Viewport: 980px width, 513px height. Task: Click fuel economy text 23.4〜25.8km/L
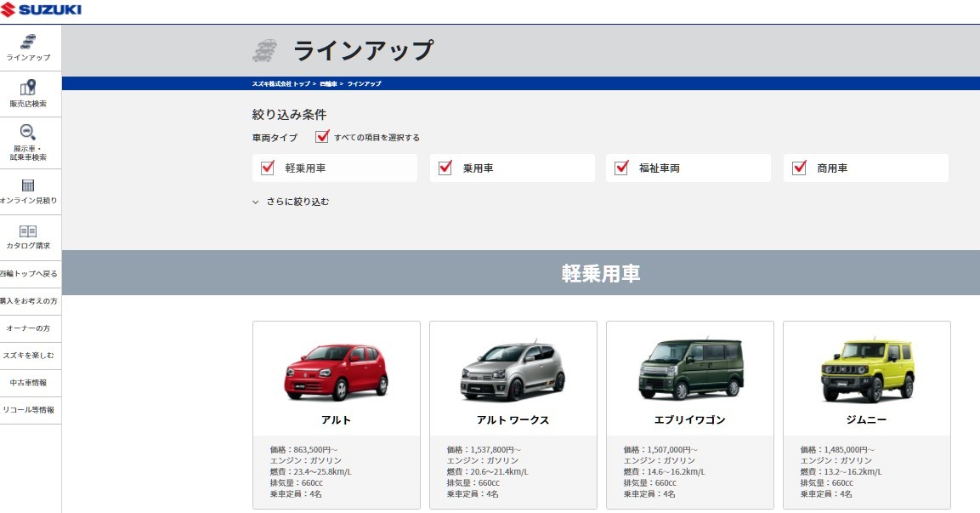click(x=322, y=471)
